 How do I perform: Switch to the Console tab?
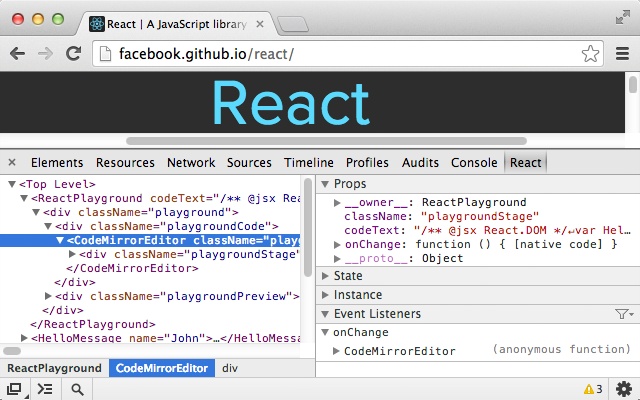tap(474, 162)
